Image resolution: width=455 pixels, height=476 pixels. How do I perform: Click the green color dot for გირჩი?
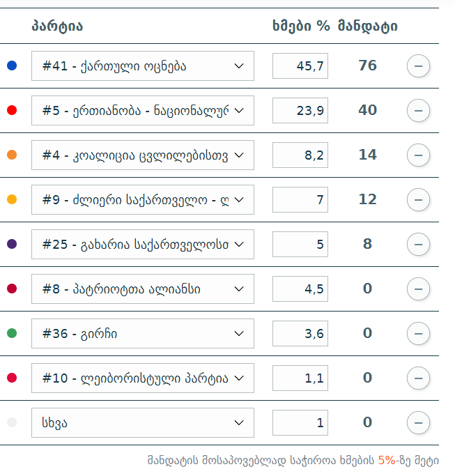[12, 333]
